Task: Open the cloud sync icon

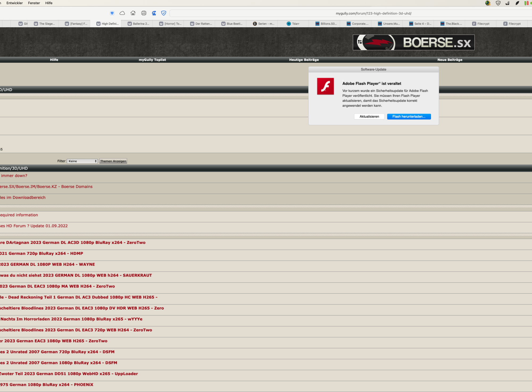Action: (x=122, y=13)
